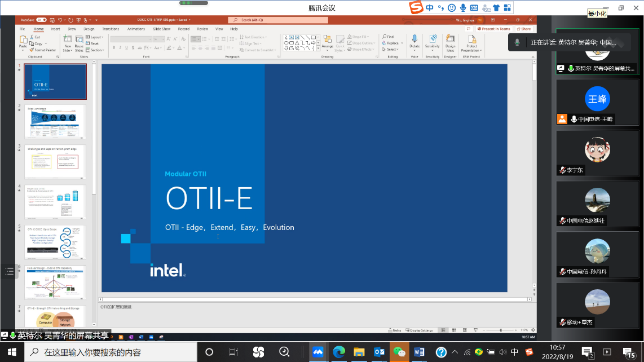The image size is (644, 362).
Task: Fit slide to current window
Action: (533, 330)
